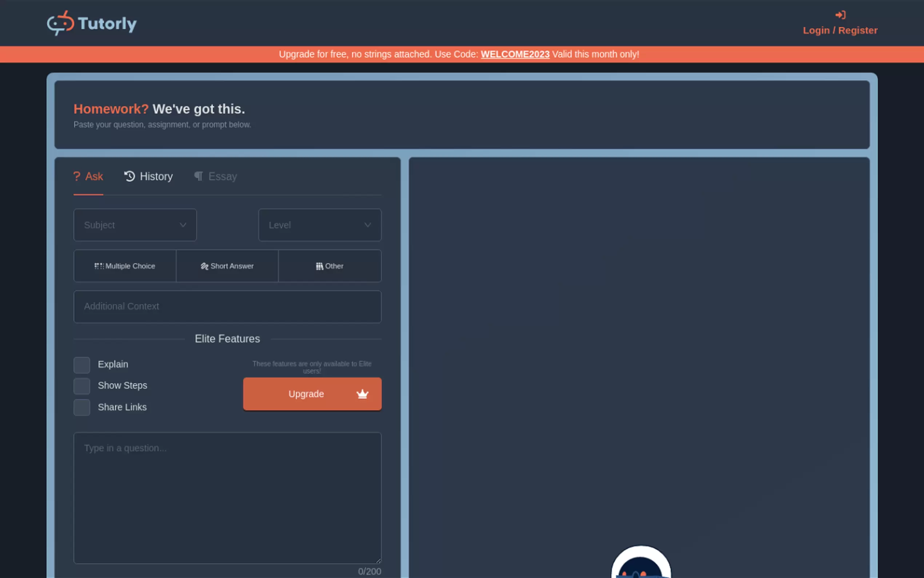This screenshot has width=924, height=578.
Task: Focus the Additional Context input field
Action: pyautogui.click(x=227, y=306)
